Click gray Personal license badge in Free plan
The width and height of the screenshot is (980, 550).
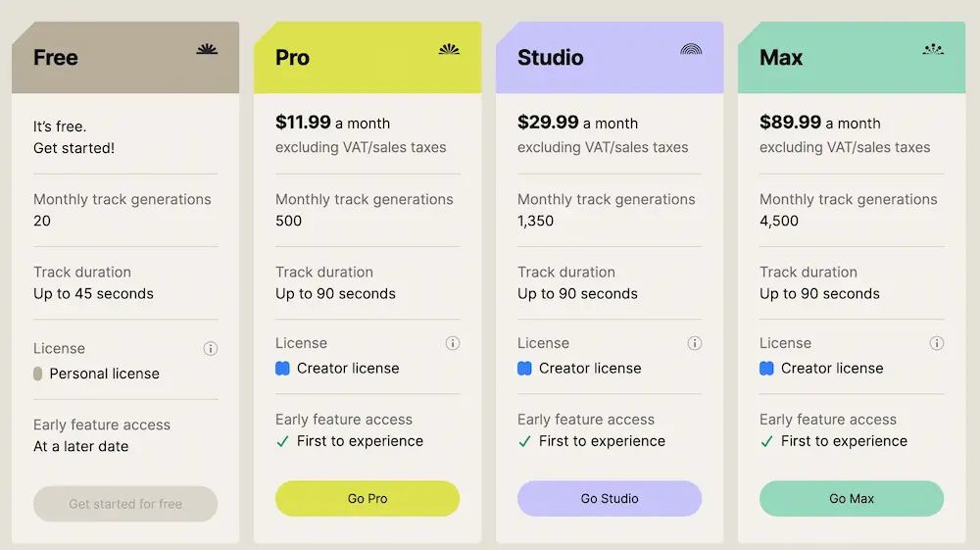click(x=37, y=374)
